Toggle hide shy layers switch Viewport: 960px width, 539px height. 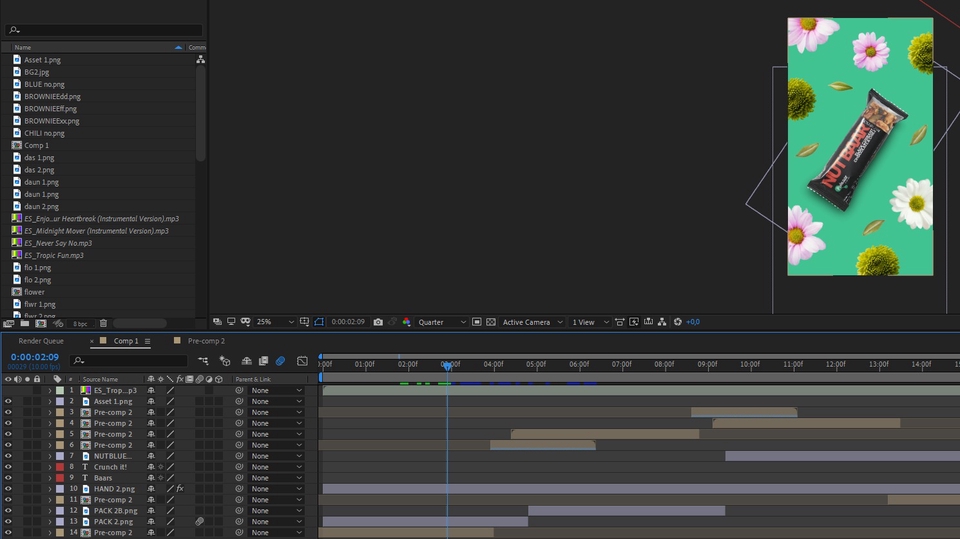pos(246,361)
